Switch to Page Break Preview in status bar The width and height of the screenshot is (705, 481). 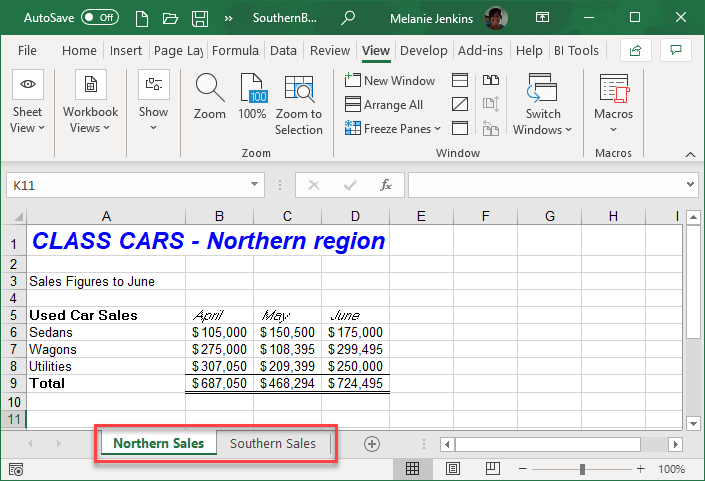493,469
